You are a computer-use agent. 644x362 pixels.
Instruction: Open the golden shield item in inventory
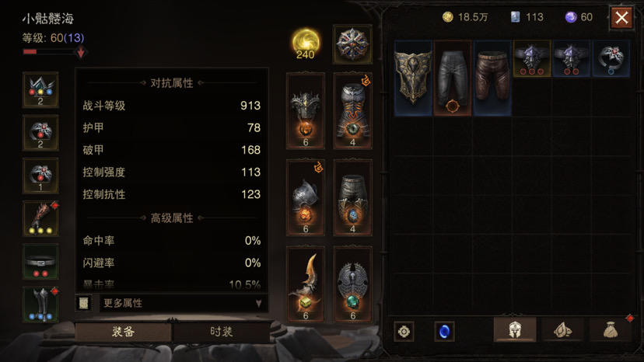point(413,78)
